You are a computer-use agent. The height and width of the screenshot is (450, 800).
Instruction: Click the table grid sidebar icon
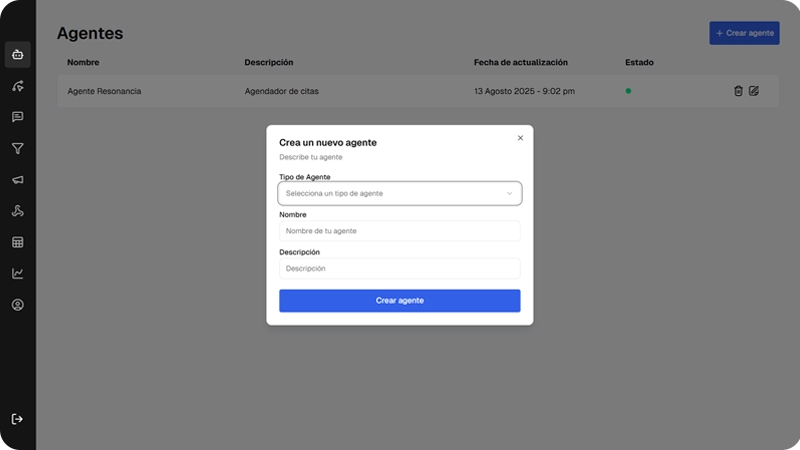[x=17, y=242]
